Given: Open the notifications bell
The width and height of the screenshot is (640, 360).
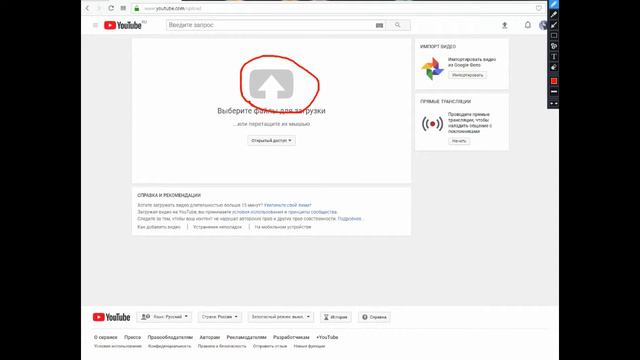Looking at the screenshot, I should click(x=528, y=25).
